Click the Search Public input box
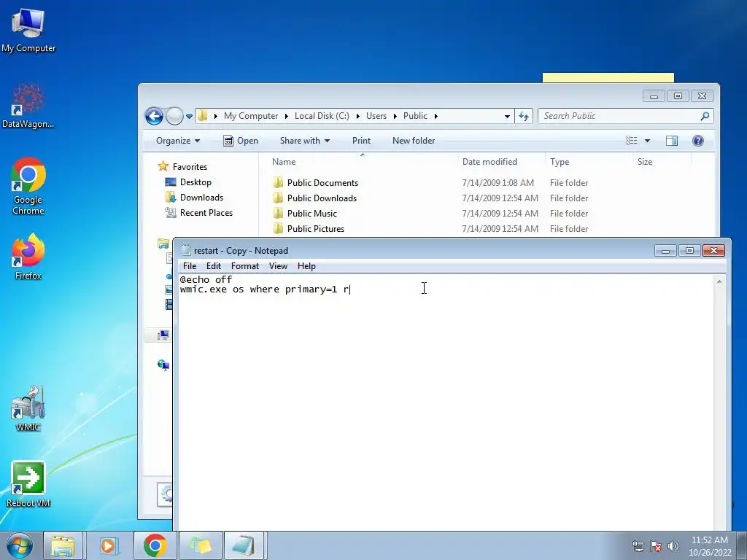The height and width of the screenshot is (560, 747). (x=619, y=116)
